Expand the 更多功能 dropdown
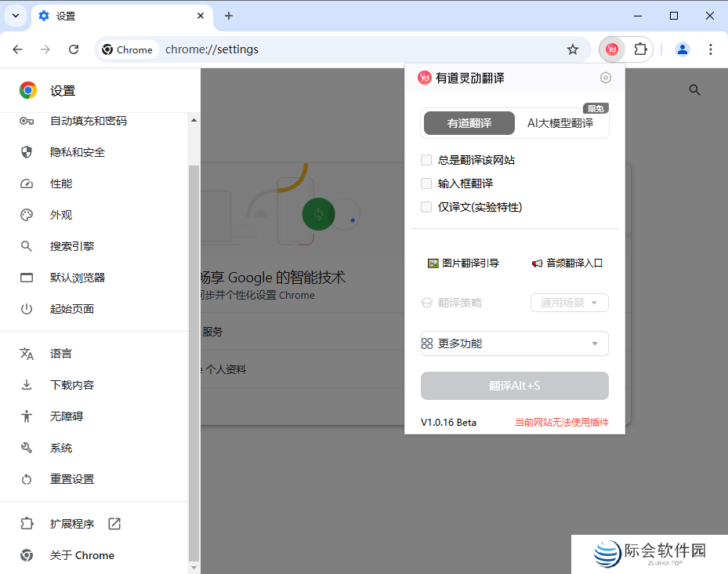 click(x=514, y=343)
